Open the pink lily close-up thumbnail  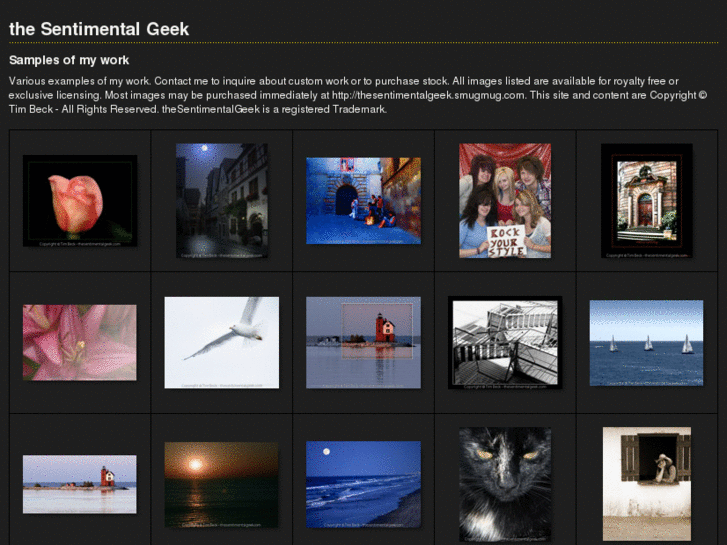80,342
